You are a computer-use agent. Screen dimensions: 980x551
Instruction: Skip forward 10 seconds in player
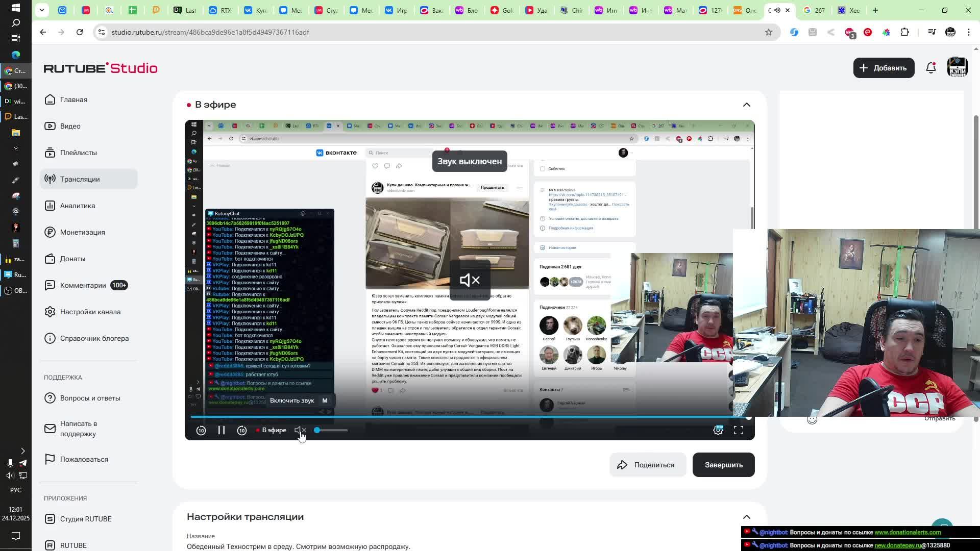(242, 431)
